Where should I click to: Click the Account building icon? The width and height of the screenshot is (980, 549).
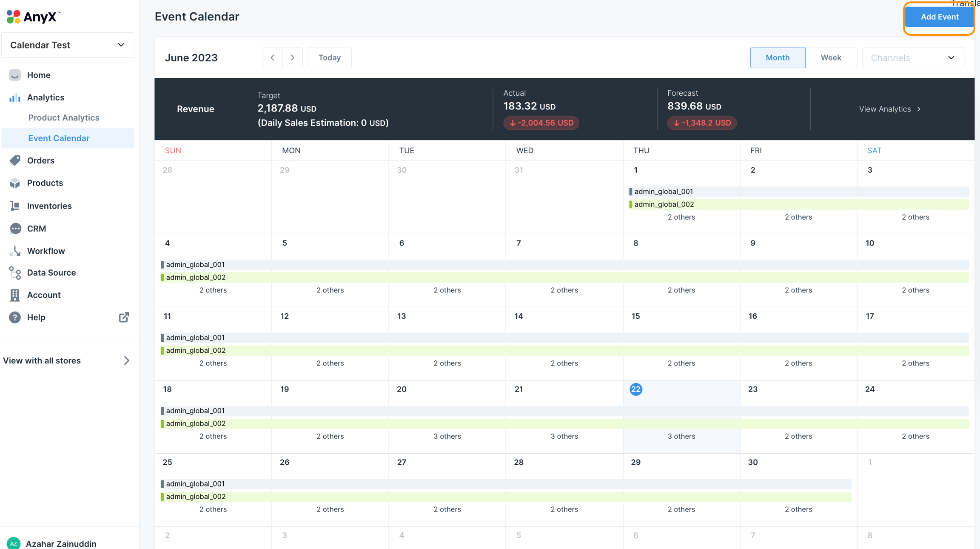(x=15, y=295)
